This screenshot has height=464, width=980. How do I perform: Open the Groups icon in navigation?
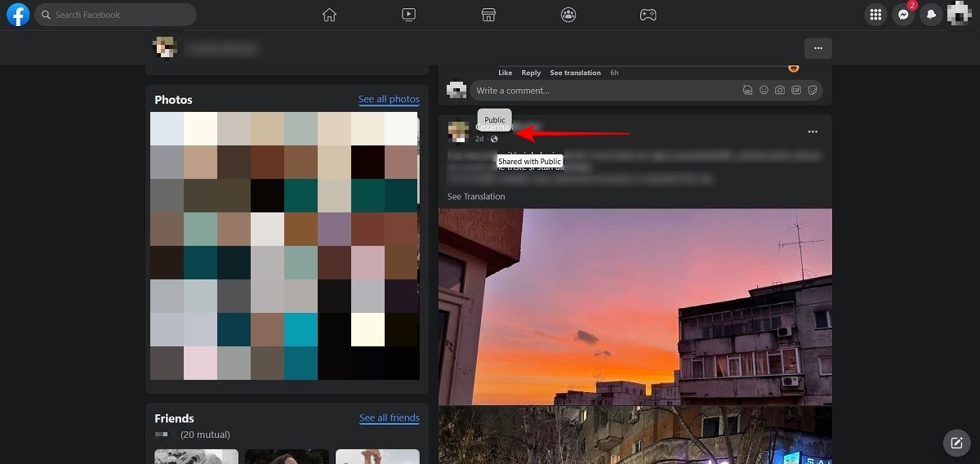568,15
